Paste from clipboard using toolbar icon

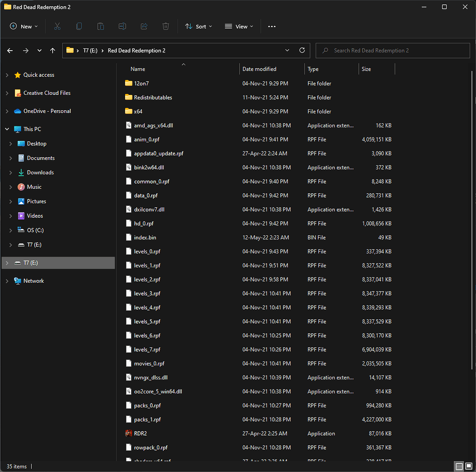coord(100,27)
